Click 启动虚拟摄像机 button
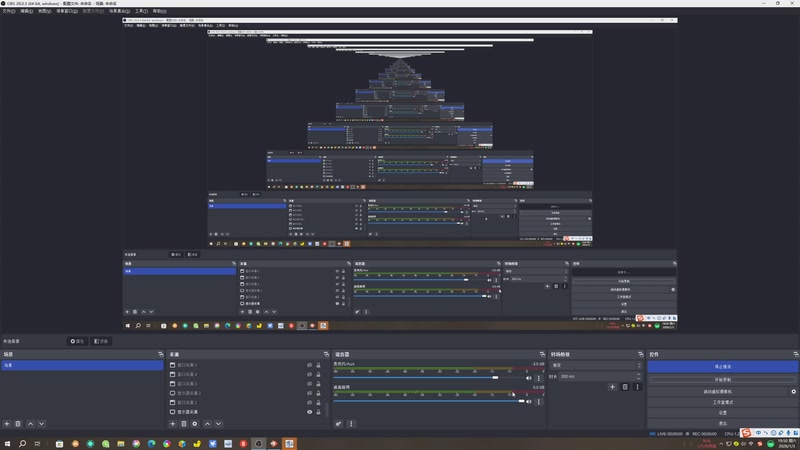The height and width of the screenshot is (450, 800). click(717, 391)
